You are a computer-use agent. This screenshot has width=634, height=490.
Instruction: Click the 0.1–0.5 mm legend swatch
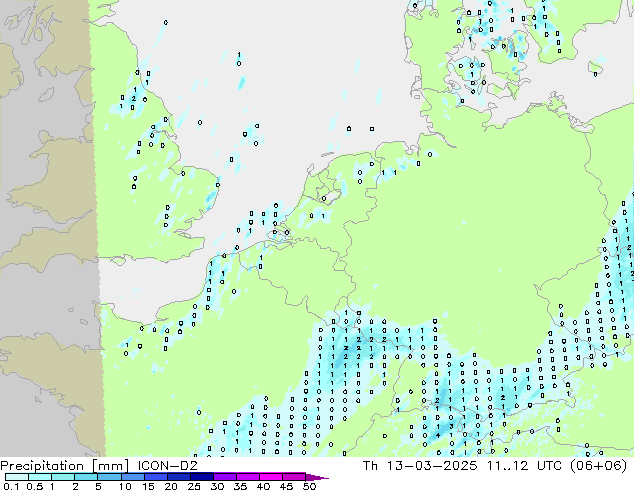tap(17, 477)
